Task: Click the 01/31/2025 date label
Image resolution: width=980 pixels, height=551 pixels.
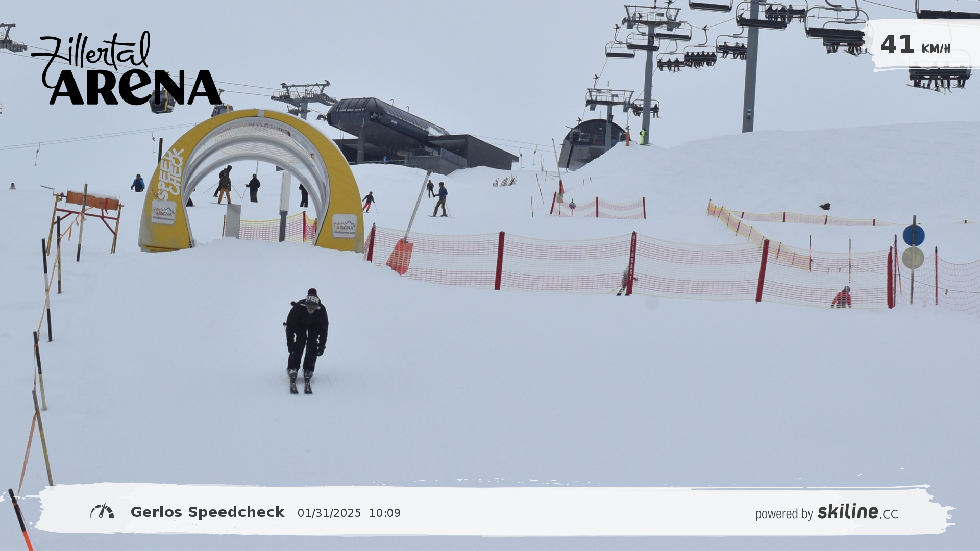Action: (329, 513)
